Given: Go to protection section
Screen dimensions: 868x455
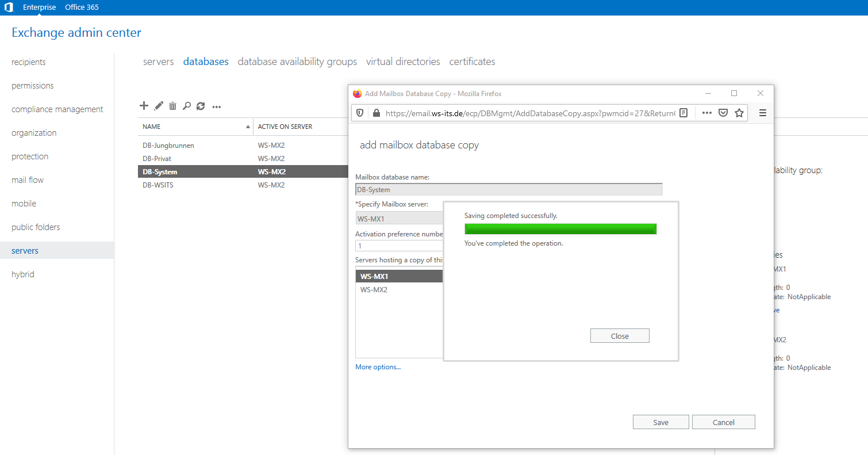Looking at the screenshot, I should (30, 156).
